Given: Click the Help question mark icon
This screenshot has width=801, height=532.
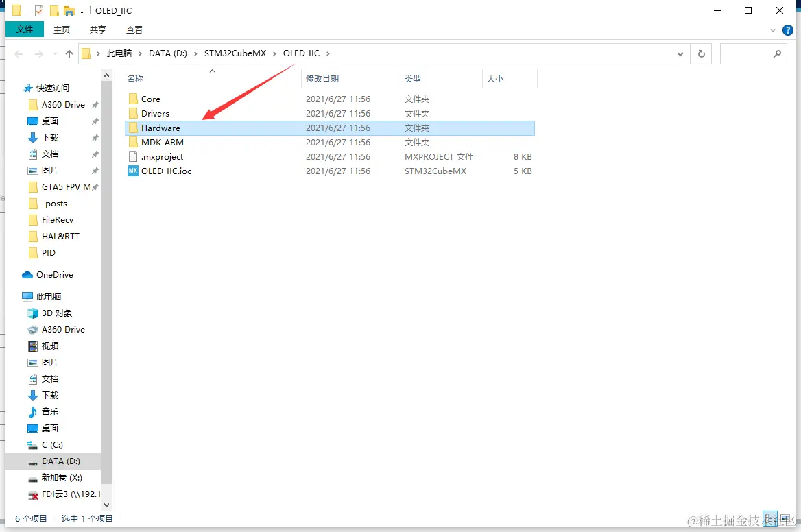Looking at the screenshot, I should click(788, 30).
